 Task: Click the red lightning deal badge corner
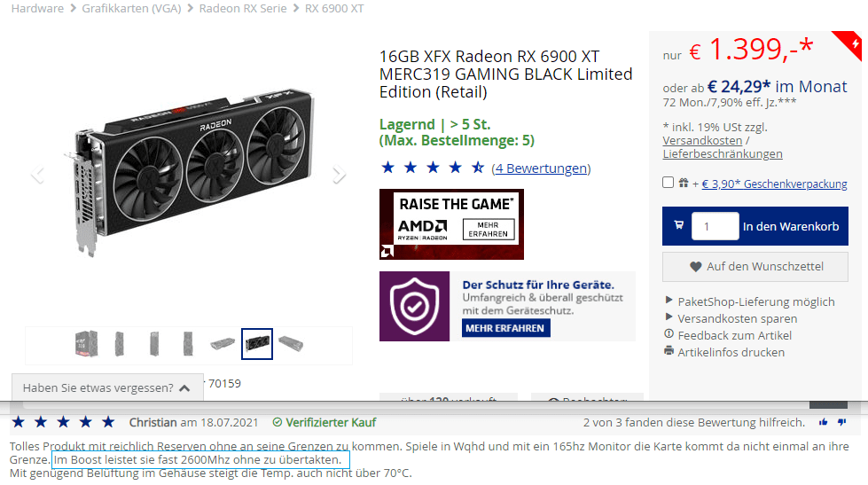(851, 43)
